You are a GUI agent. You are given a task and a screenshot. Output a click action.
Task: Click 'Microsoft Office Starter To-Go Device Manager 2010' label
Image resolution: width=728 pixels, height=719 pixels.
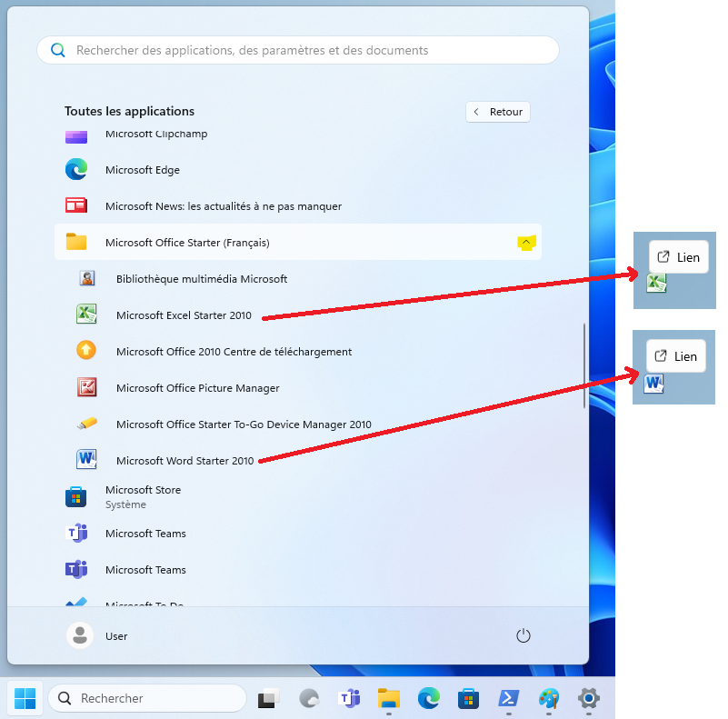click(244, 424)
